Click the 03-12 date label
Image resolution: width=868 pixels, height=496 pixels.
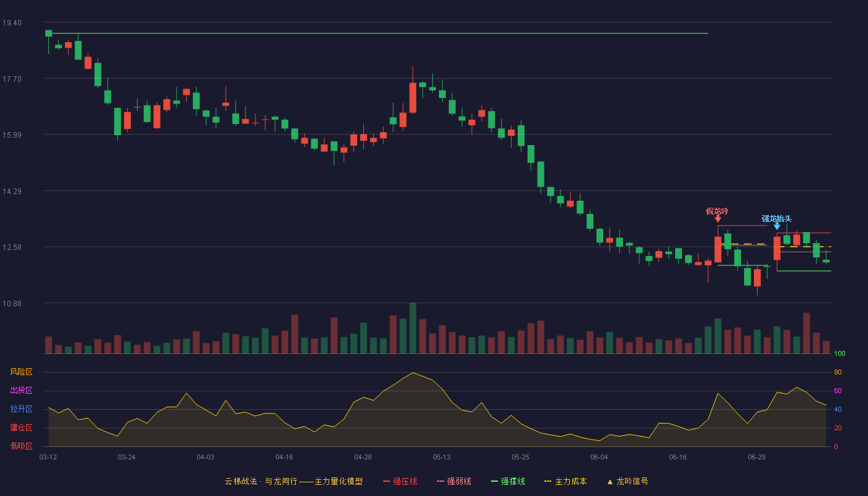[x=48, y=457]
